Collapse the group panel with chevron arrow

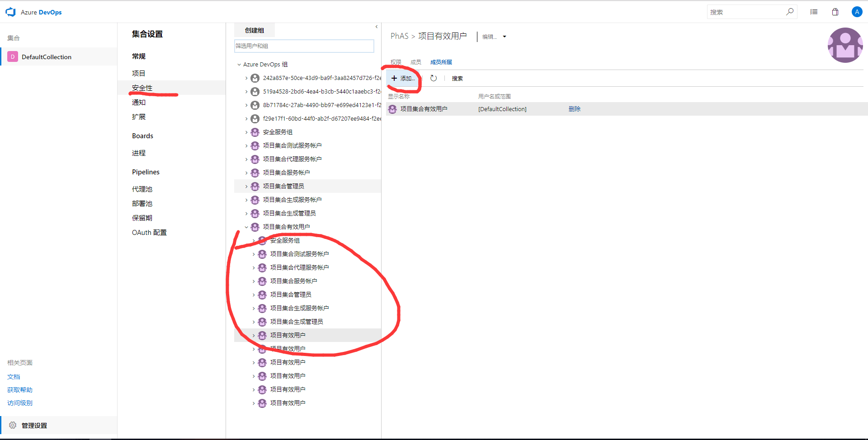(376, 27)
